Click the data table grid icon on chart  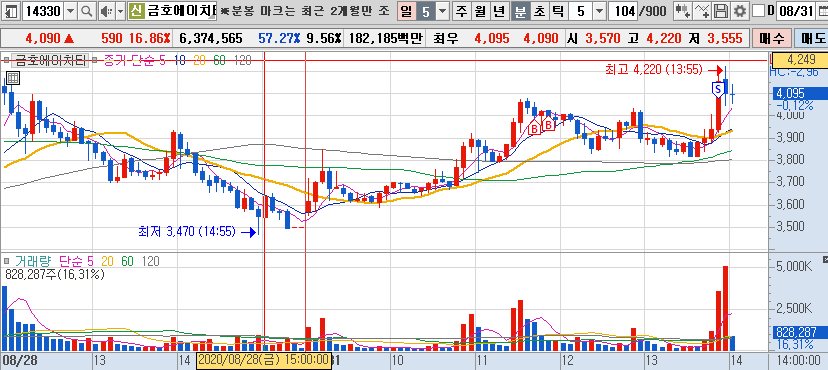point(13,79)
